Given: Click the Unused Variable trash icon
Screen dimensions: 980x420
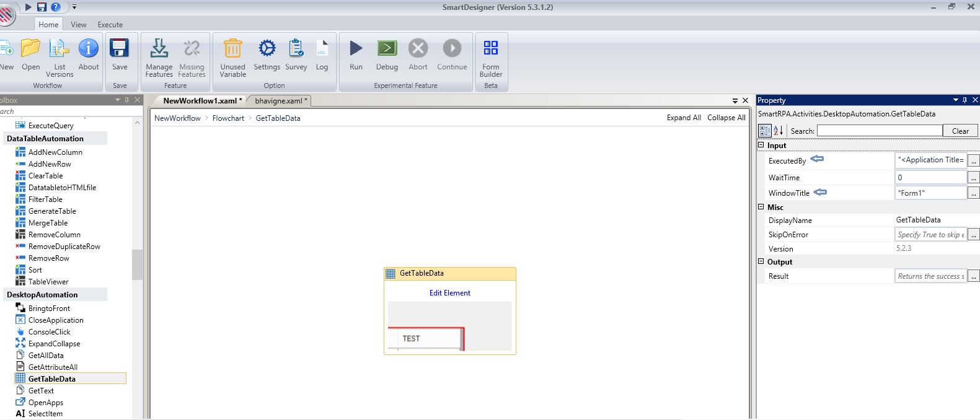Looking at the screenshot, I should pos(232,48).
